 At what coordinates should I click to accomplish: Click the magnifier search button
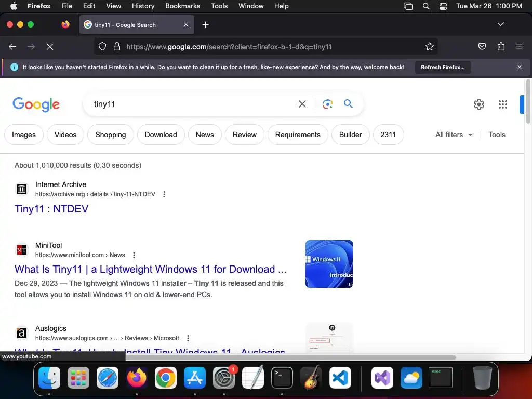point(348,104)
